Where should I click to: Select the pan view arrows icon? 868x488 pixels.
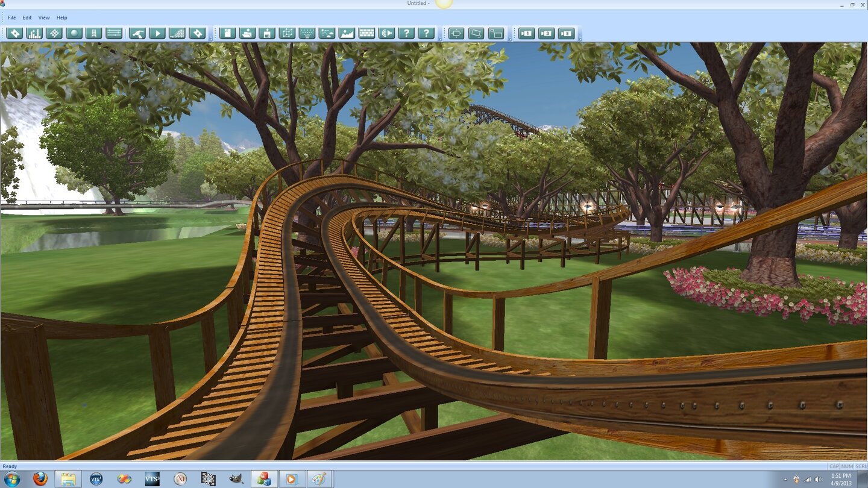pyautogui.click(x=456, y=33)
